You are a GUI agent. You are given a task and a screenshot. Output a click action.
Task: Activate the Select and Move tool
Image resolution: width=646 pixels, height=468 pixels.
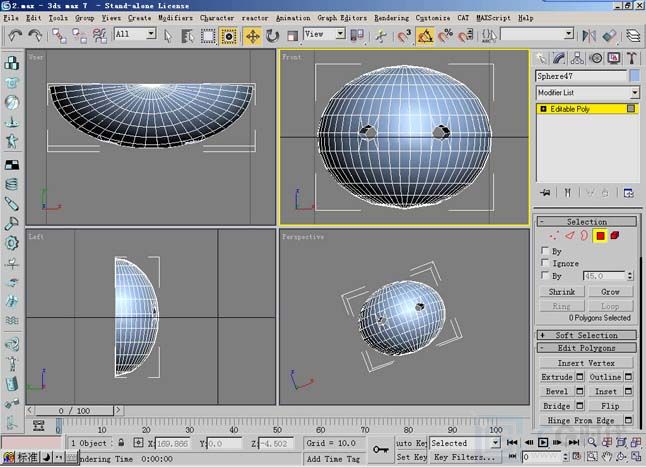(252, 36)
